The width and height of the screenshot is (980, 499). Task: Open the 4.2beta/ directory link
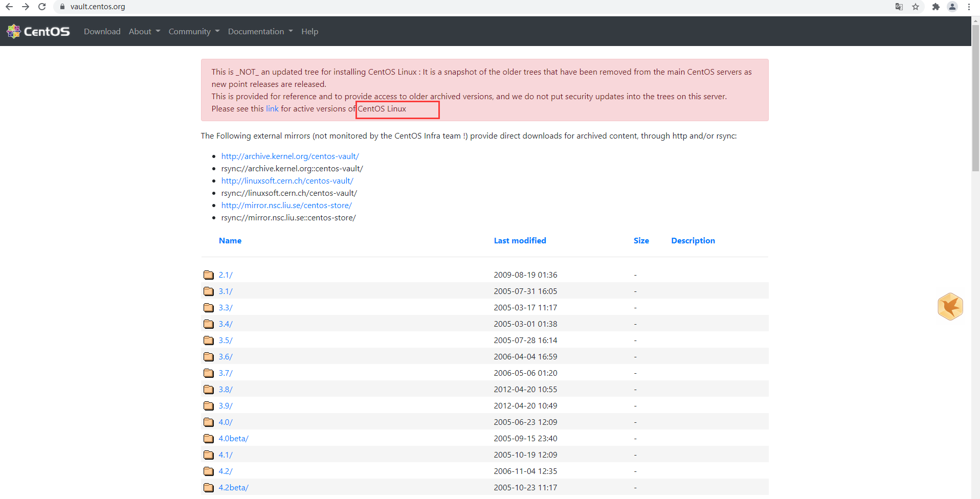[234, 488]
